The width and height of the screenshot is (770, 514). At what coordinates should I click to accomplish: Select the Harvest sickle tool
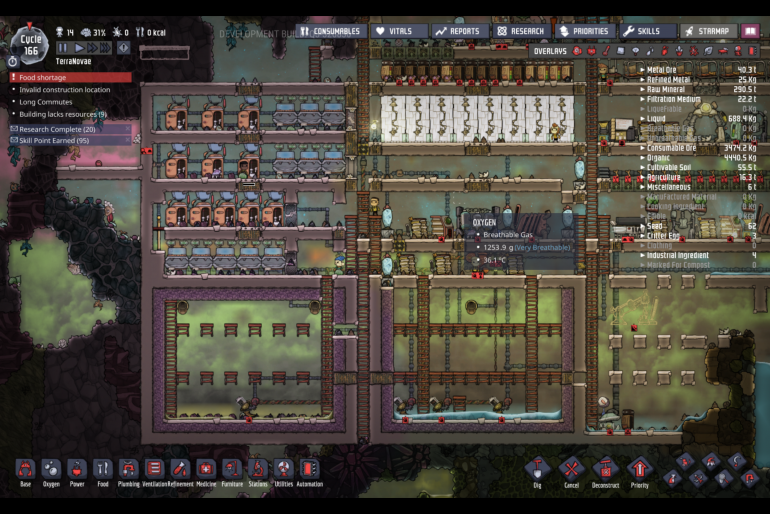pos(737,461)
